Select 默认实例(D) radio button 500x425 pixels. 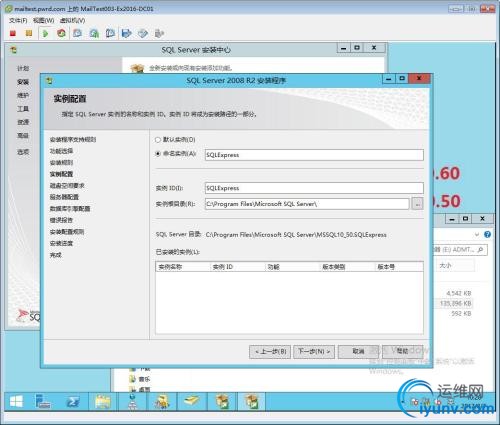pos(158,140)
